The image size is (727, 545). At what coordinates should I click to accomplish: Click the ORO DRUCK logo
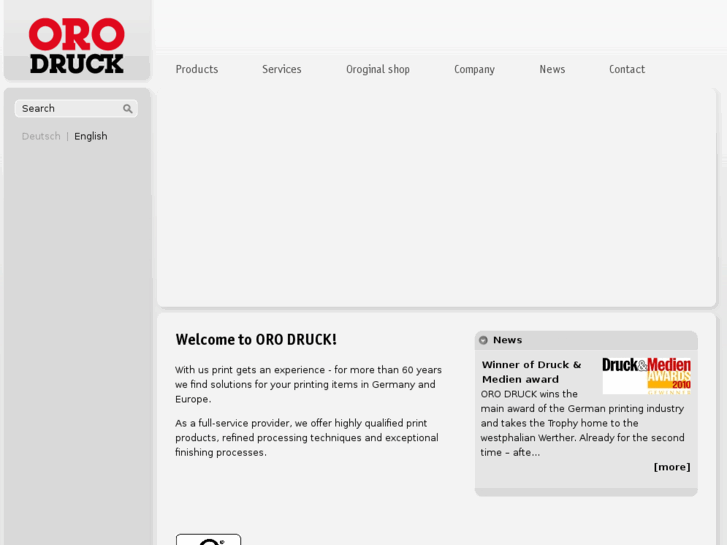coord(77,45)
